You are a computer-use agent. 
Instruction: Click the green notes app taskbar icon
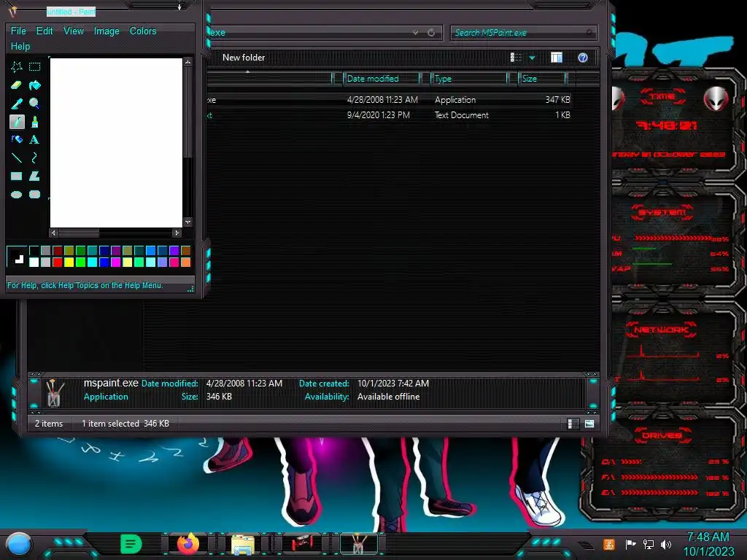pos(131,544)
